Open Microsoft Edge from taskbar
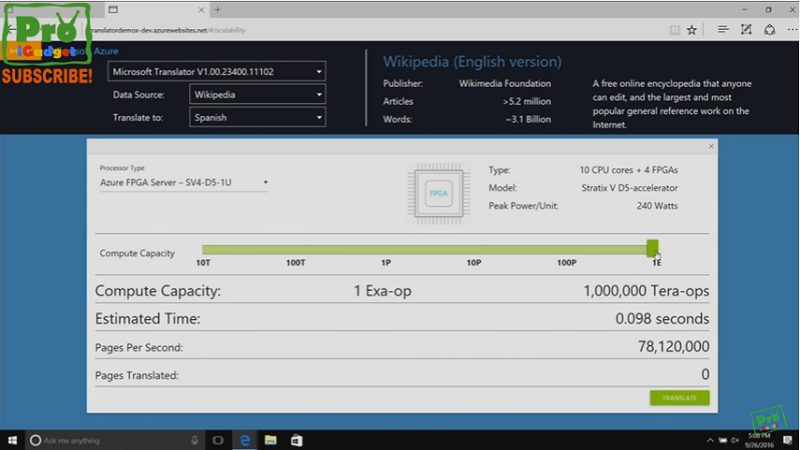This screenshot has height=450, width=800. pos(245,440)
